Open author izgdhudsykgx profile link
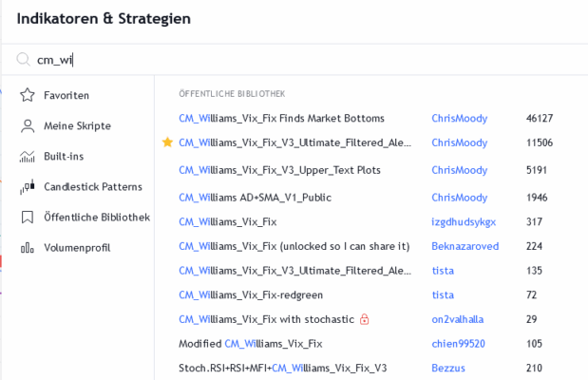 pos(463,221)
